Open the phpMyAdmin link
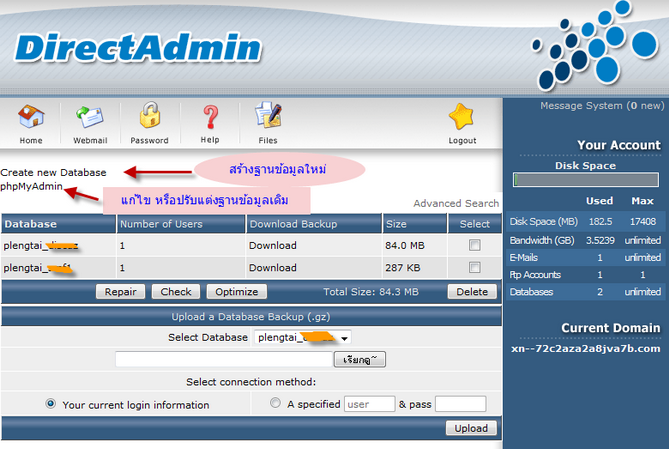 coord(31,187)
